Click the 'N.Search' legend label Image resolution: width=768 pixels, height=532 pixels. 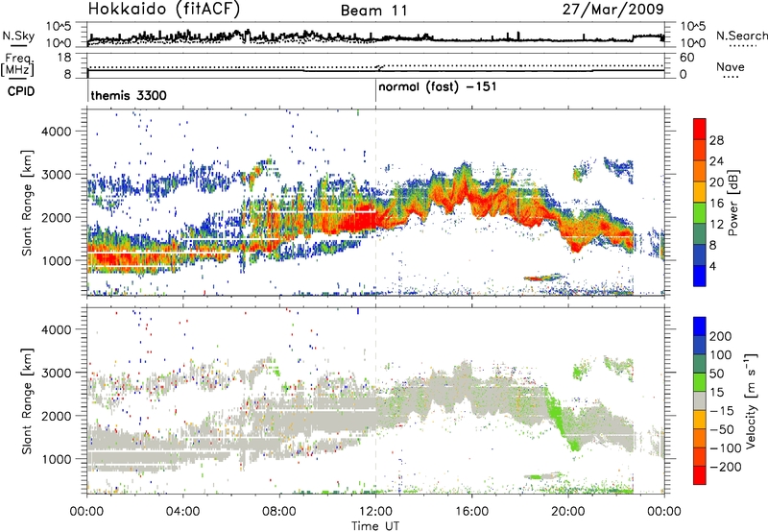point(741,36)
